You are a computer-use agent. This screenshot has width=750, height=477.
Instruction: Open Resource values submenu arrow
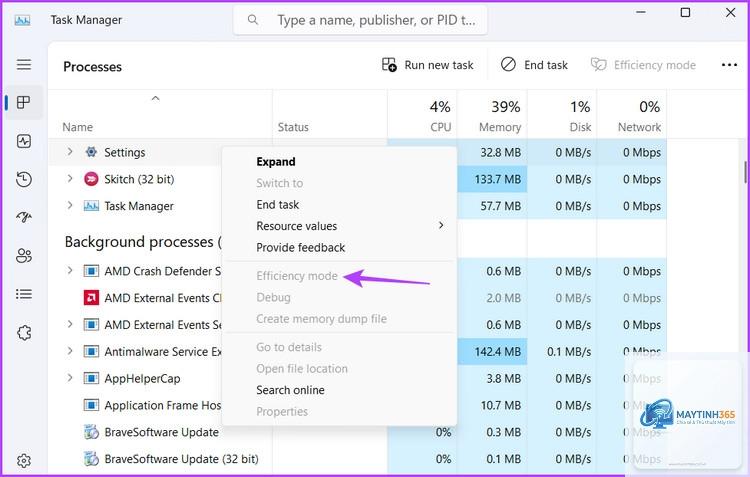(441, 225)
